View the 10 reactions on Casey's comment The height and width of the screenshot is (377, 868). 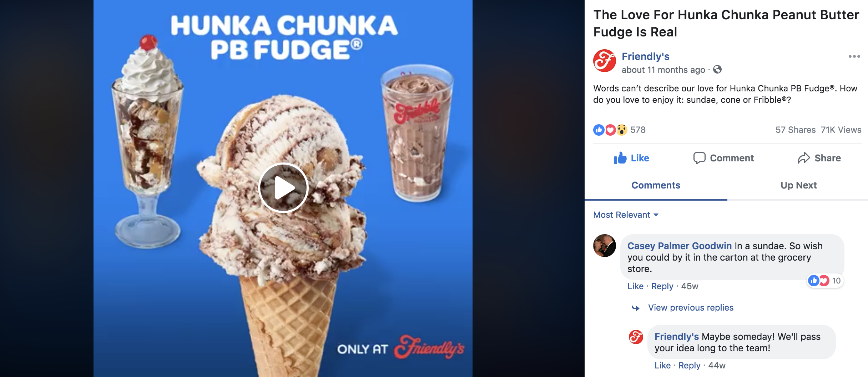[x=826, y=281]
